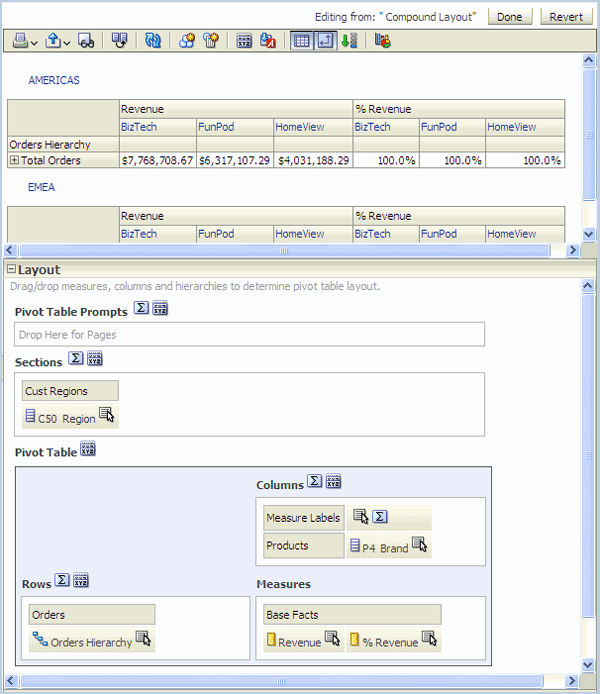The image size is (600, 694).
Task: Click up arrow of results pane scrollbar
Action: click(588, 60)
